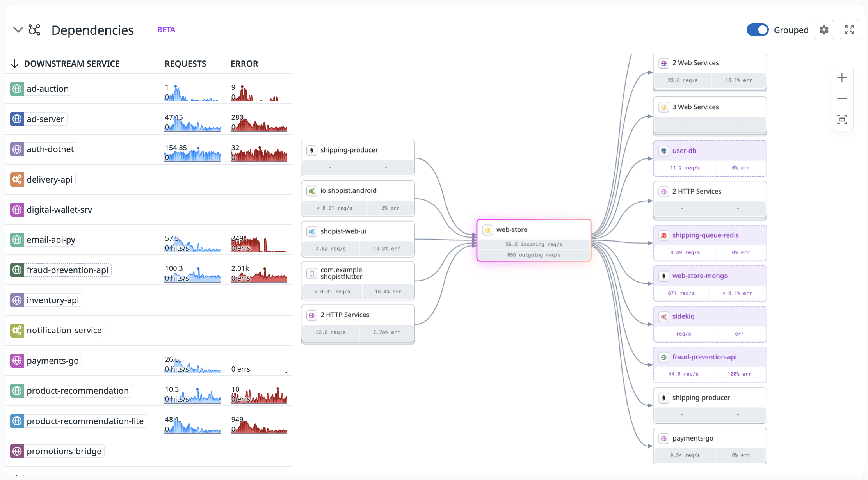The height and width of the screenshot is (480, 868).
Task: Toggle the Grouped switch off
Action: (757, 30)
